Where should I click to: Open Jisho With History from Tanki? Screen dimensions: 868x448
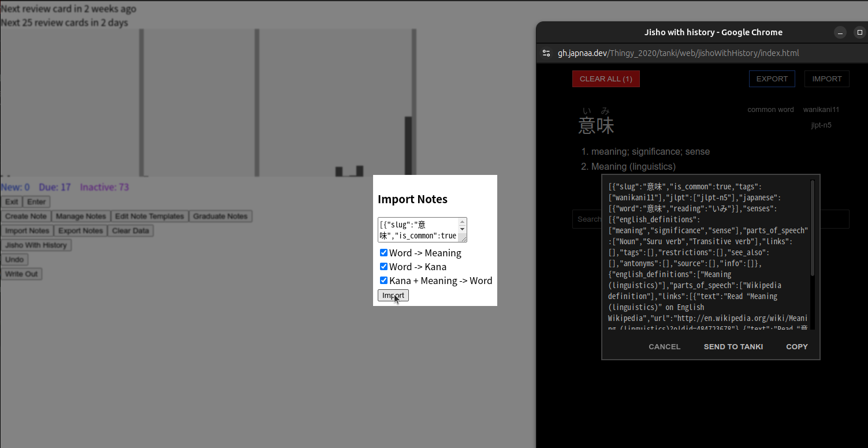36,245
